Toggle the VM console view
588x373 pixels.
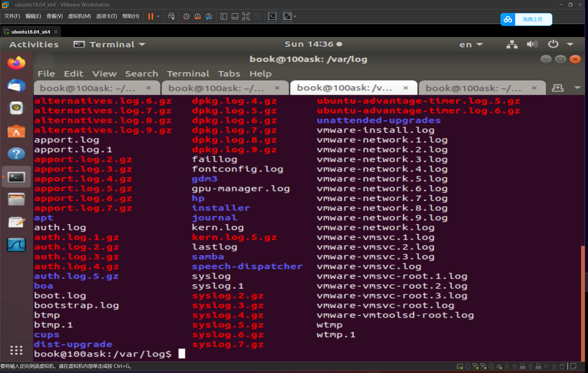pyautogui.click(x=272, y=16)
